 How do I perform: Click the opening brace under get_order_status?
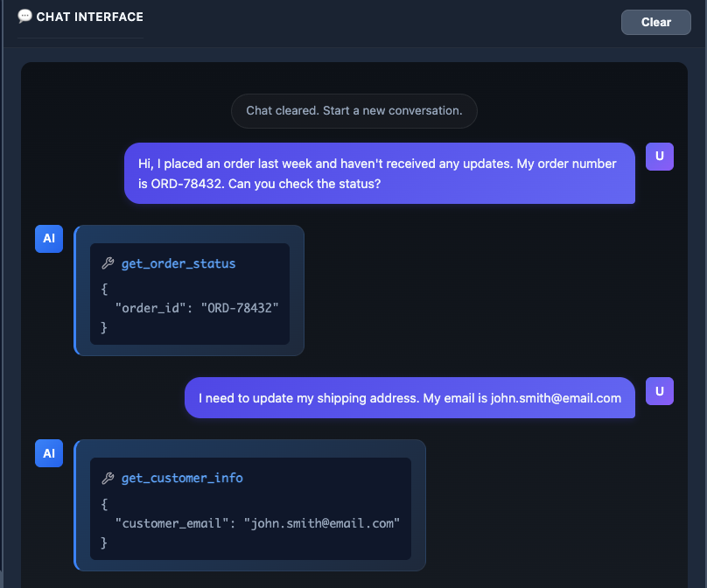[104, 286]
